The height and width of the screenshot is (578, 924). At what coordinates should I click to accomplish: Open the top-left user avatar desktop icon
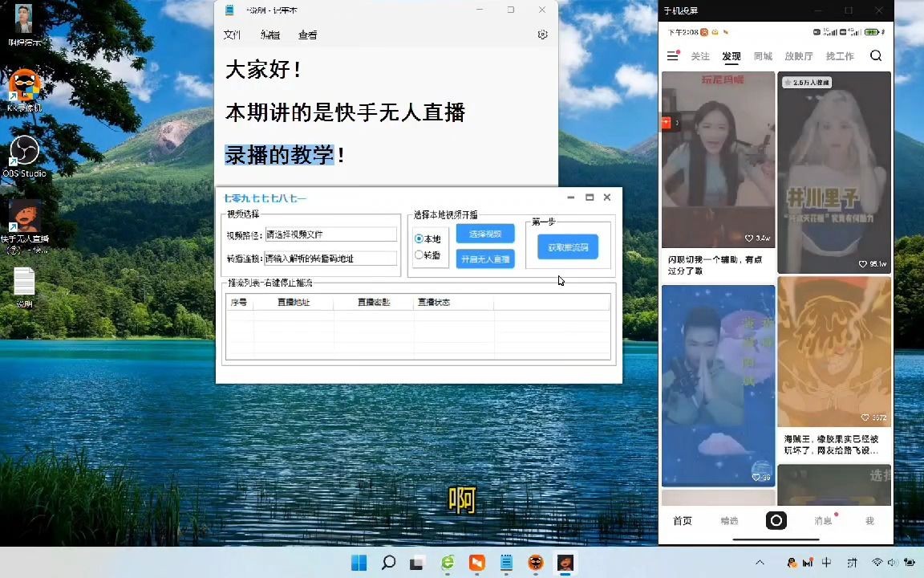pos(24,26)
